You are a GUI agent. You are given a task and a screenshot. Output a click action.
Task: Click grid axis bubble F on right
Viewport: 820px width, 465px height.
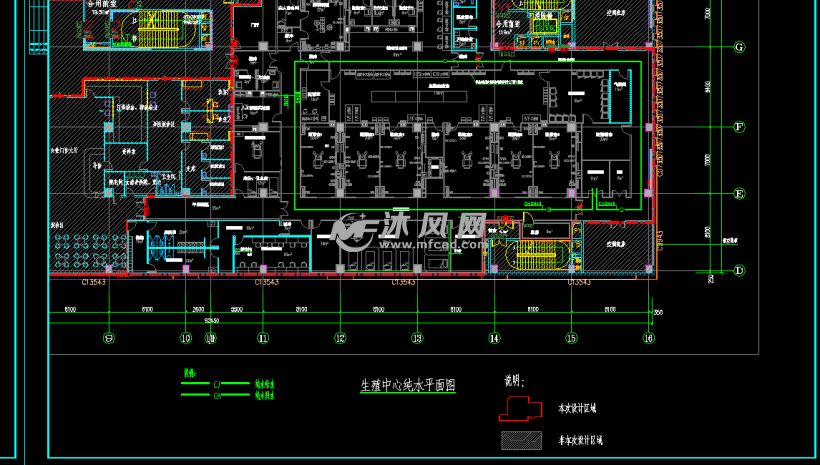[740, 127]
